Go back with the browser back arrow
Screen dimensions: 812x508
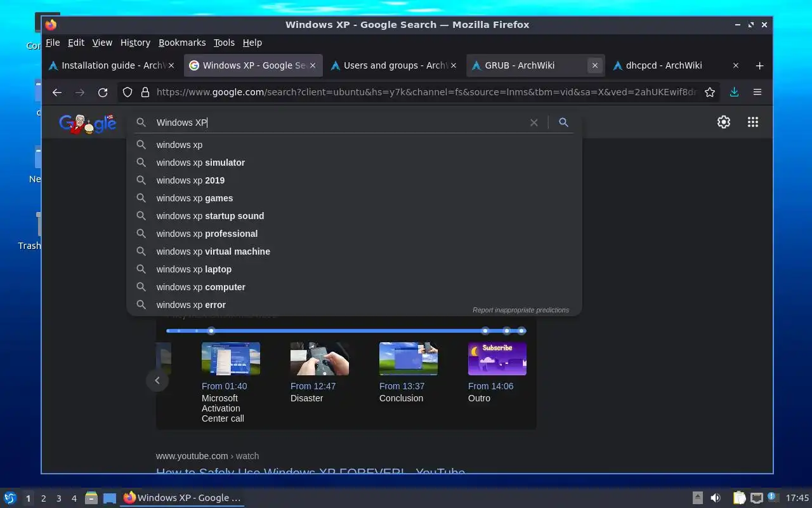(57, 92)
